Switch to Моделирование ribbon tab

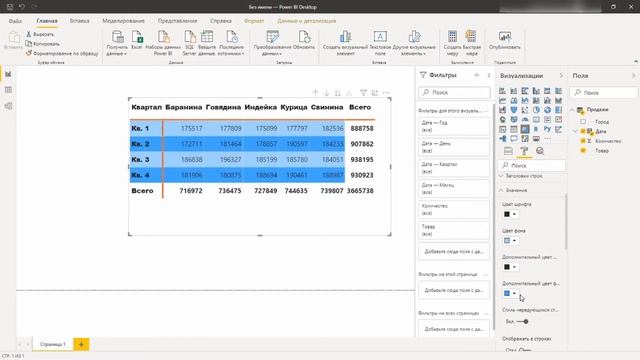[123, 21]
